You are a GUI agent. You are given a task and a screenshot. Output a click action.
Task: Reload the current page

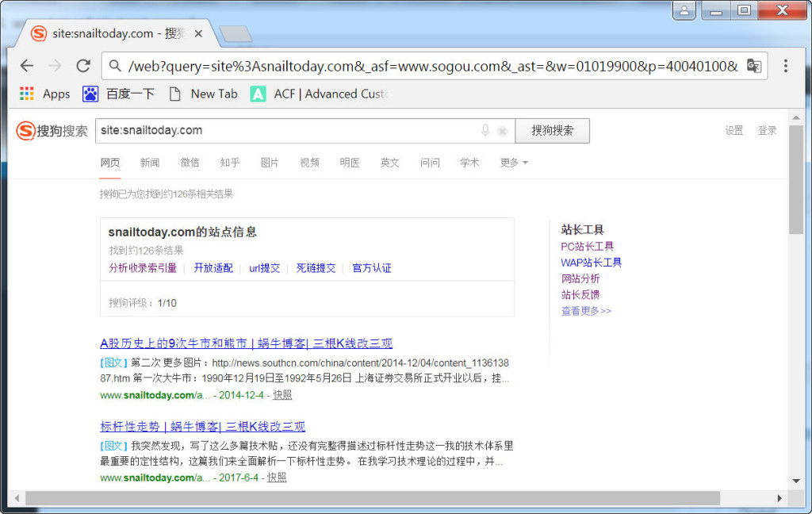pyautogui.click(x=83, y=66)
